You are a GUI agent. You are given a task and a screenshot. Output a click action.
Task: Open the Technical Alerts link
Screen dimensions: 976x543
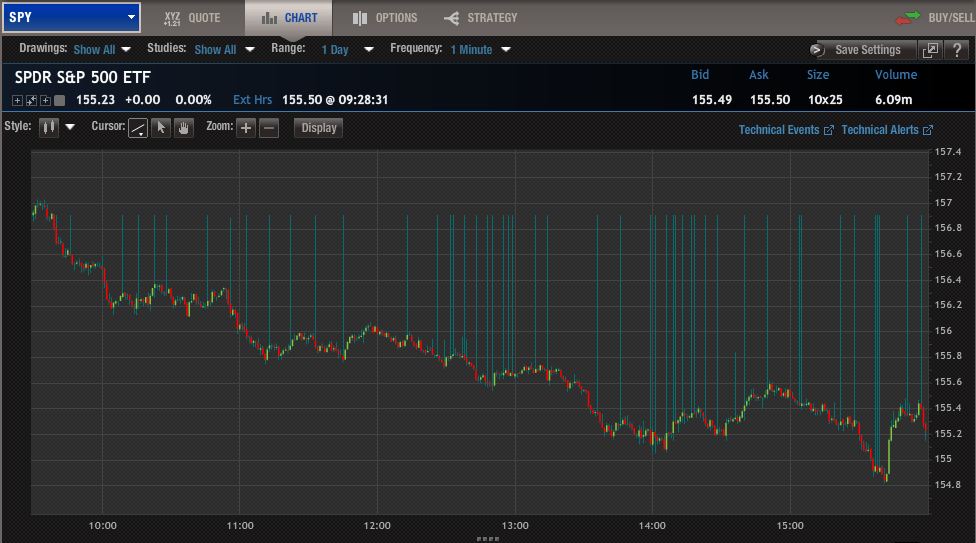click(880, 130)
